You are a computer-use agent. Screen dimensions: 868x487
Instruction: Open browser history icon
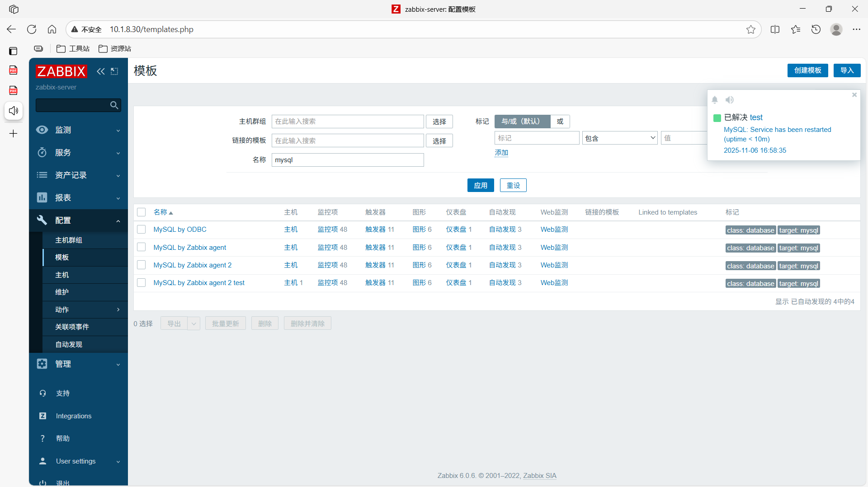coord(816,29)
